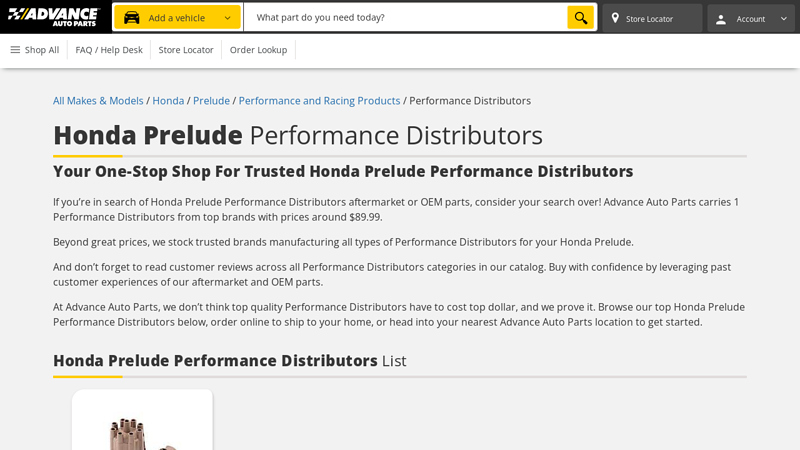Type in the part search field

click(x=405, y=18)
